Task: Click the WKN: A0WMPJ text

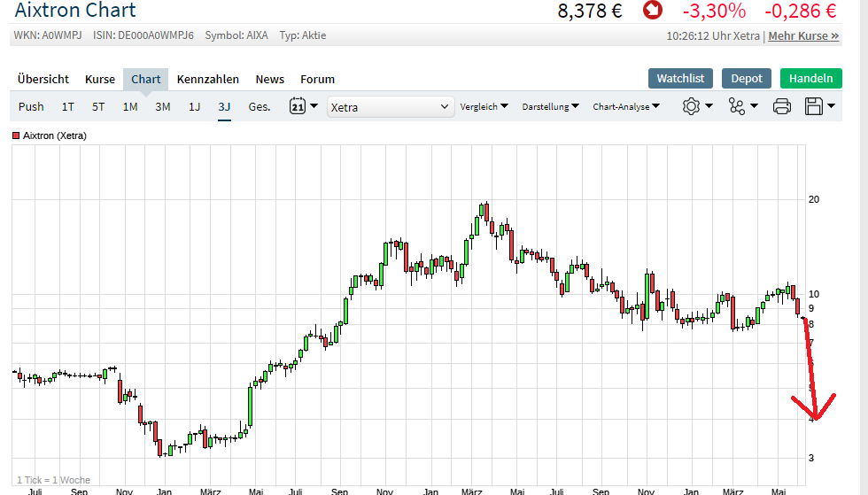Action: (x=48, y=35)
